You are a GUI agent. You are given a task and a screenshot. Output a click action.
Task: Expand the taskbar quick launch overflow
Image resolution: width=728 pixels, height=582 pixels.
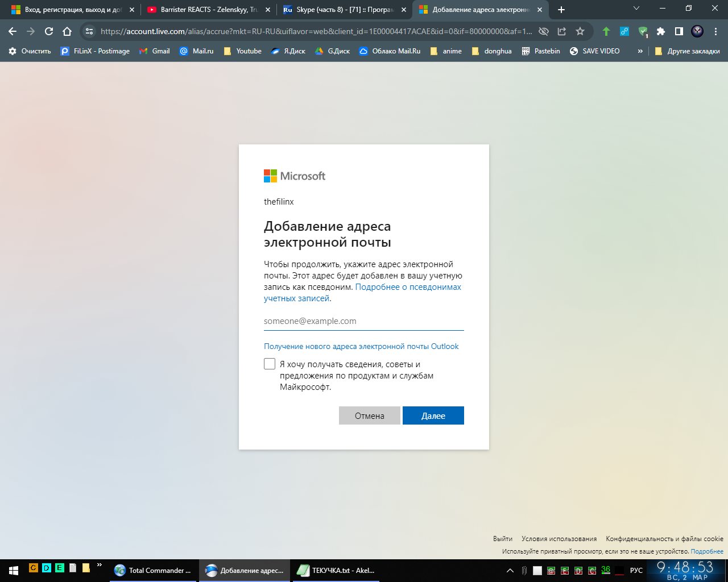click(100, 565)
